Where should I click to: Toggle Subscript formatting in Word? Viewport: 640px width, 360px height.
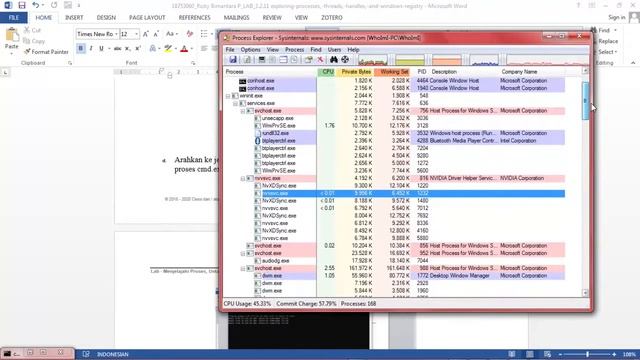(x=127, y=49)
